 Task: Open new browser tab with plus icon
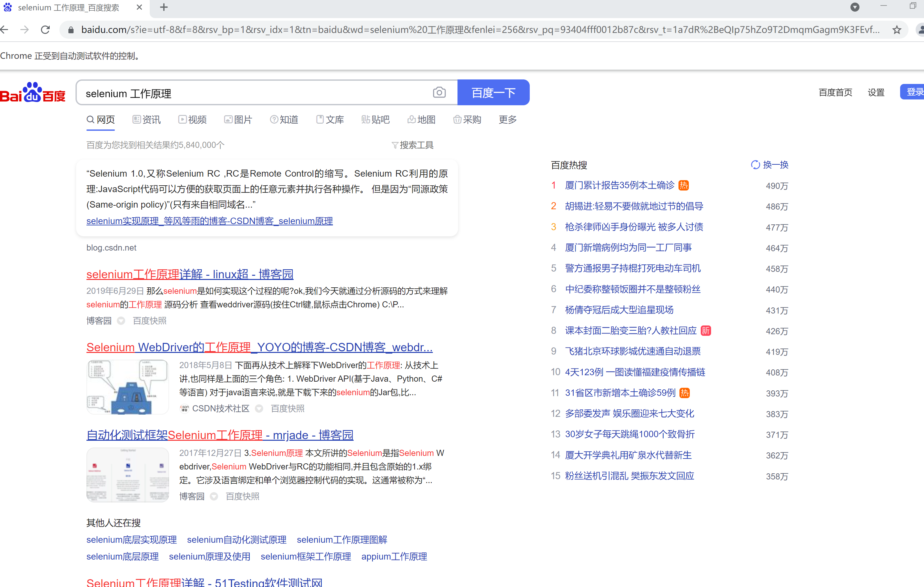coord(164,7)
